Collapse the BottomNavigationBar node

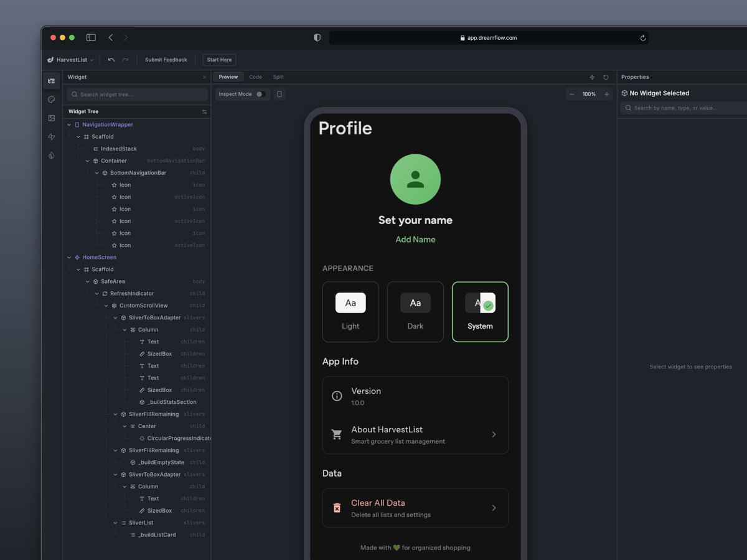97,173
